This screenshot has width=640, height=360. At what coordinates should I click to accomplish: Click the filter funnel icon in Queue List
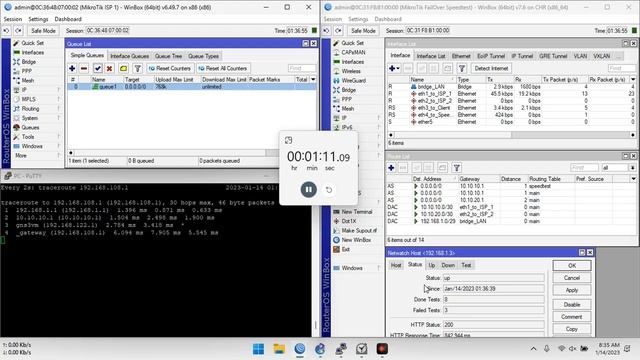tap(138, 69)
